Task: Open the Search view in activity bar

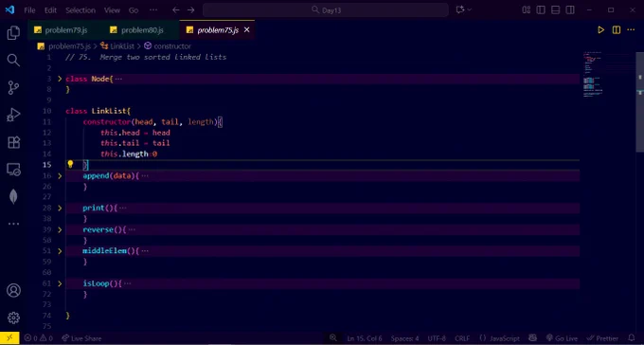Action: pos(13,60)
